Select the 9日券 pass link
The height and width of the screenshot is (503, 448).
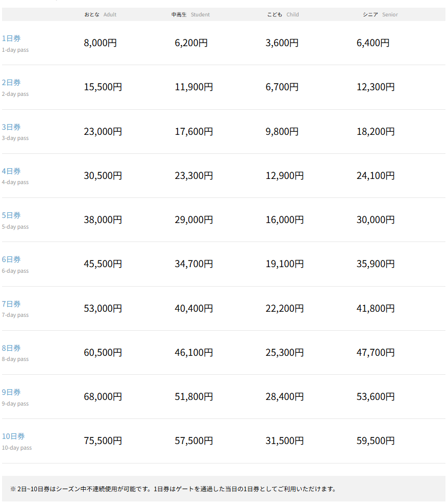point(11,392)
